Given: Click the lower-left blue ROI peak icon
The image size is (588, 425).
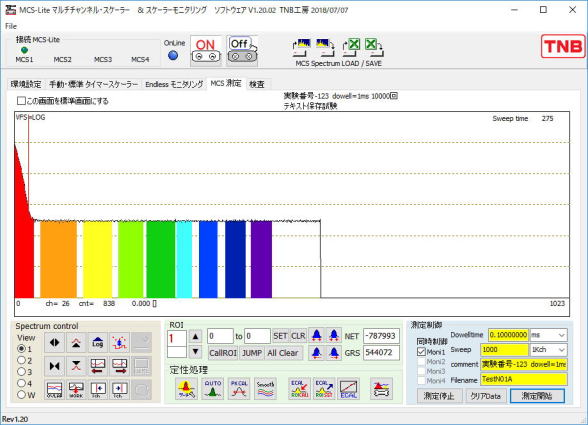Looking at the screenshot, I should (x=316, y=353).
